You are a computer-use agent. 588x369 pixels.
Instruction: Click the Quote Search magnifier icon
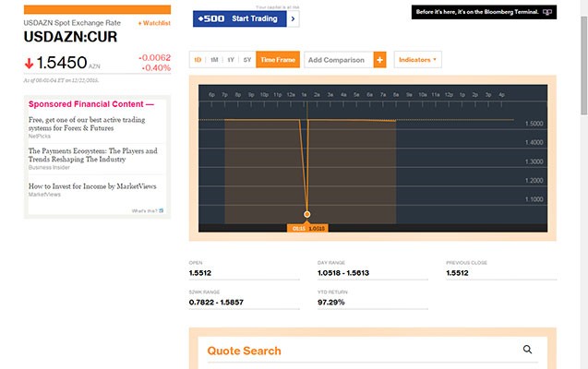coord(528,350)
